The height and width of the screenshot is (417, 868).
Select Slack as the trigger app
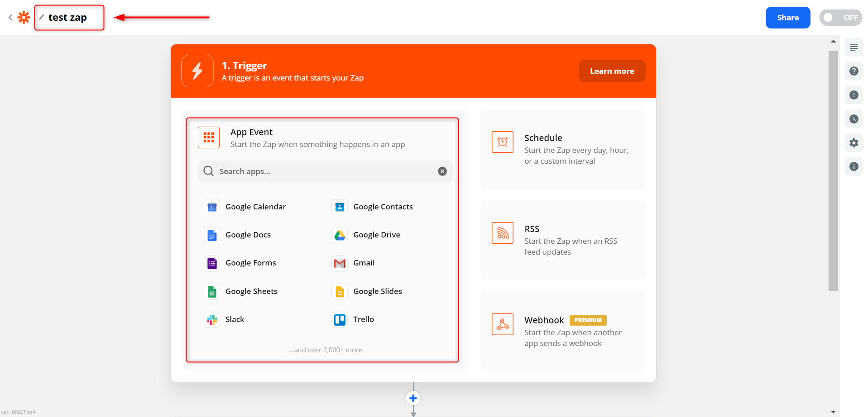click(235, 320)
